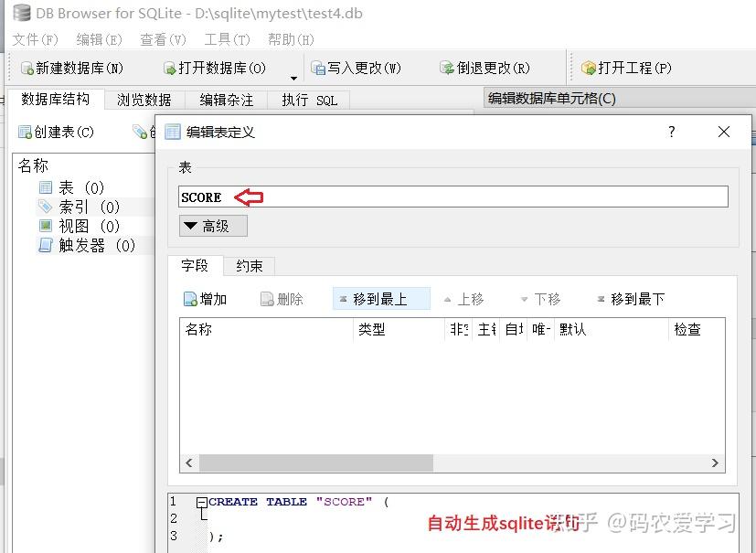This screenshot has height=553, width=756.
Task: Click inside the SCORE table name field
Action: pos(366,196)
